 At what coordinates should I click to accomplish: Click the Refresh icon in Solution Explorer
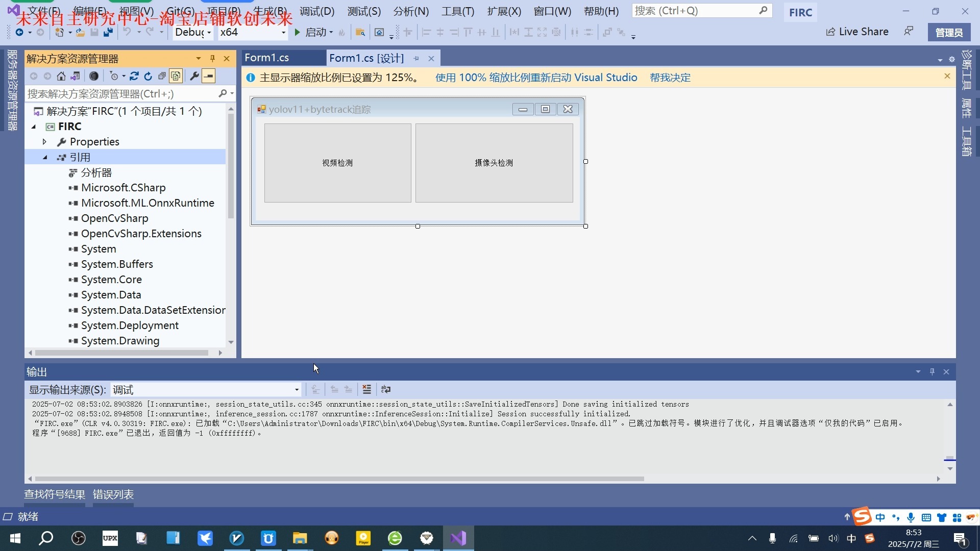click(x=148, y=76)
